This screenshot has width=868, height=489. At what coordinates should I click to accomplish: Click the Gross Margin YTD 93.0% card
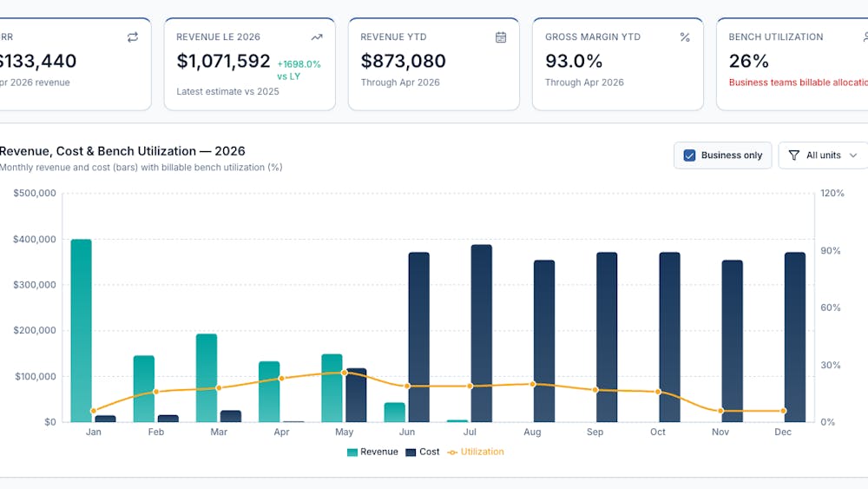pos(618,64)
